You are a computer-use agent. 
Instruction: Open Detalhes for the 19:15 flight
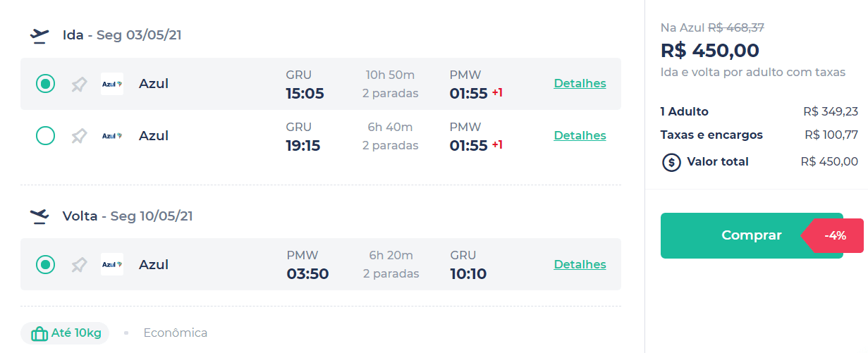(580, 135)
